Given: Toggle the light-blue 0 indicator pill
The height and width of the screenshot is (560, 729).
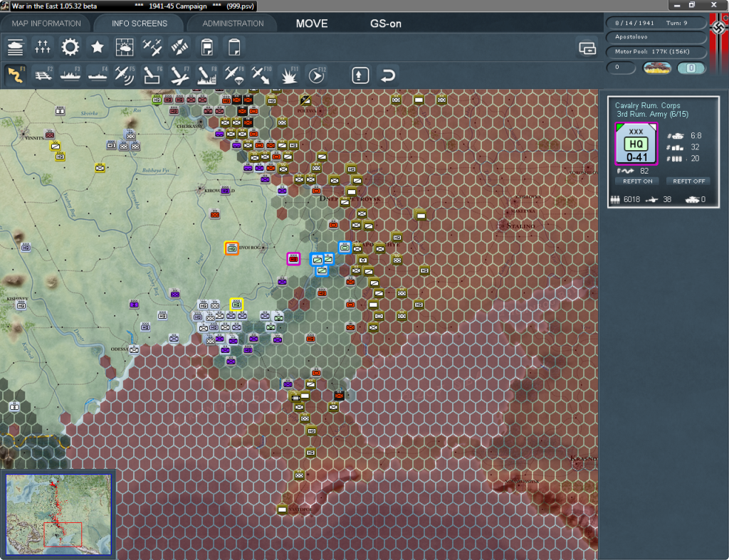Looking at the screenshot, I should click(x=691, y=68).
